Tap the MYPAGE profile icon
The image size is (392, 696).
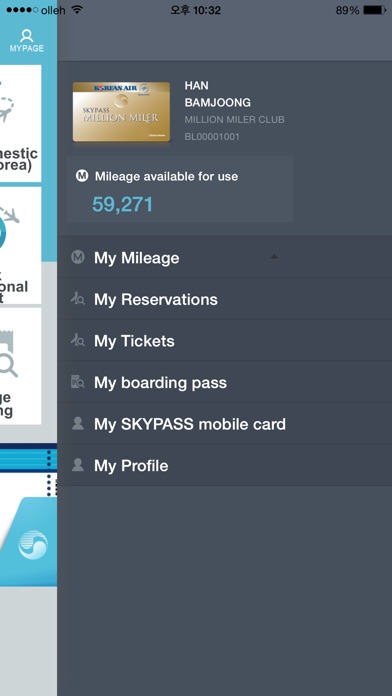[x=27, y=40]
